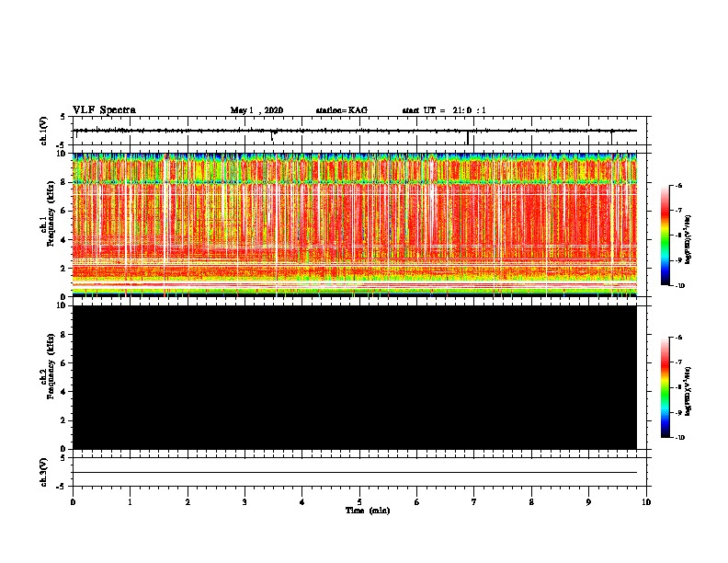This screenshot has height=563, width=728.
Task: Click the ch.1 spectrogram color plot
Action: [x=355, y=224]
